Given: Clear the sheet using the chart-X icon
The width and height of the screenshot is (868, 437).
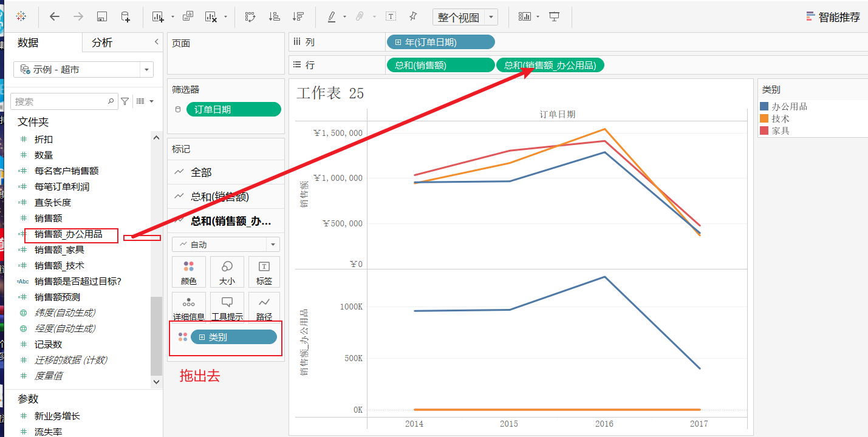Looking at the screenshot, I should (211, 17).
